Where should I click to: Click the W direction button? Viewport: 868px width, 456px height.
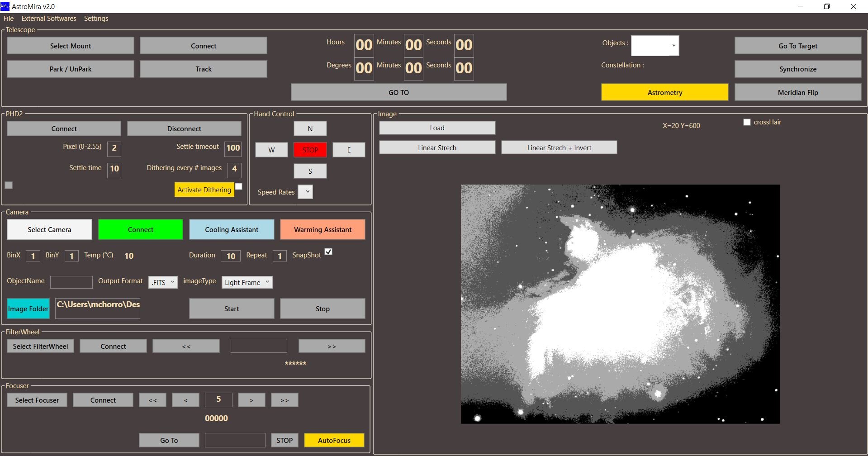271,150
